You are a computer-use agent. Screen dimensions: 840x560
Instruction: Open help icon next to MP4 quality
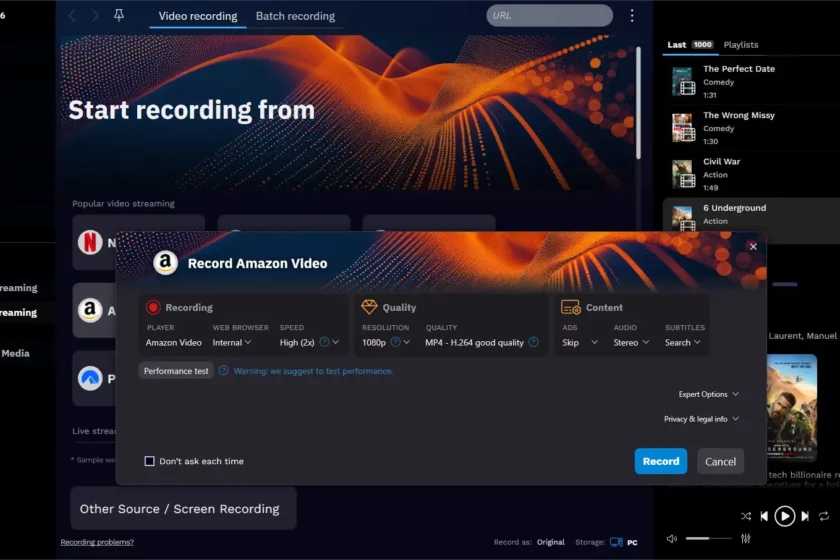tap(534, 342)
